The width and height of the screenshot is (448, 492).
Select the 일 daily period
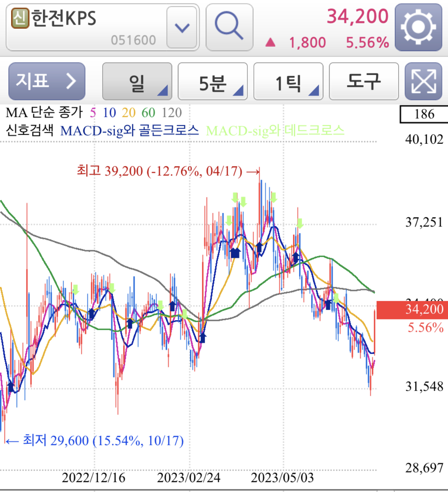(x=137, y=81)
